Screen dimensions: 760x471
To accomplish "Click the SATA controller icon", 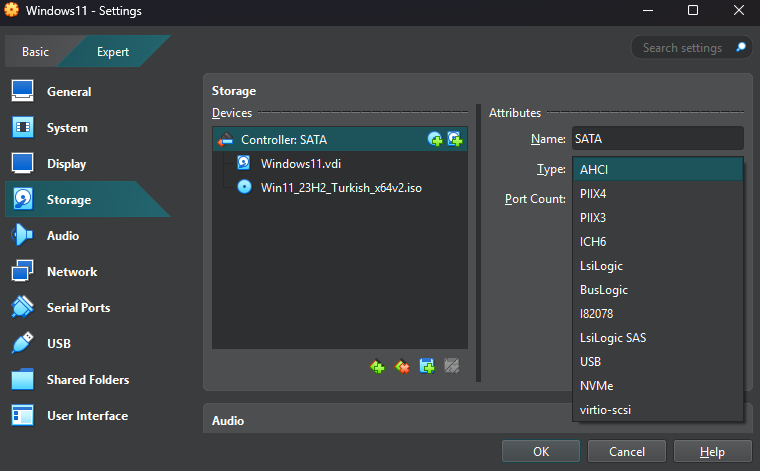I will point(225,140).
